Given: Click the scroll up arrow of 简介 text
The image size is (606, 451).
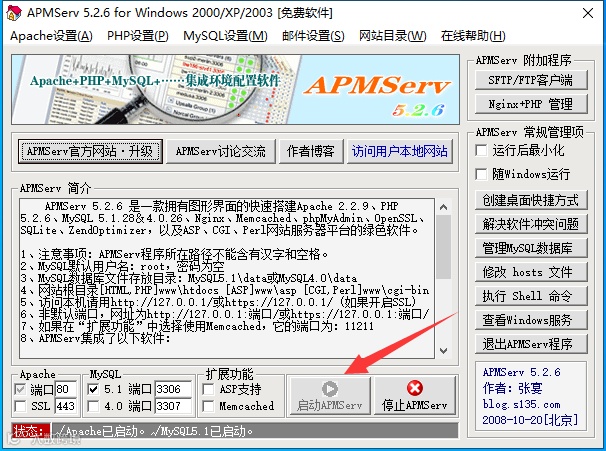Looking at the screenshot, I should click(444, 208).
